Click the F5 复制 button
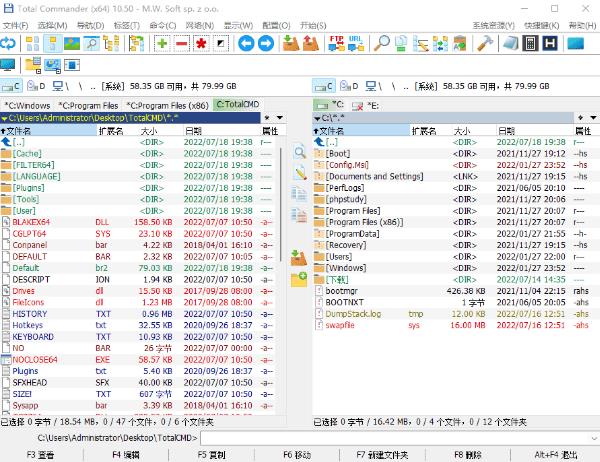The height and width of the screenshot is (462, 600). (211, 455)
